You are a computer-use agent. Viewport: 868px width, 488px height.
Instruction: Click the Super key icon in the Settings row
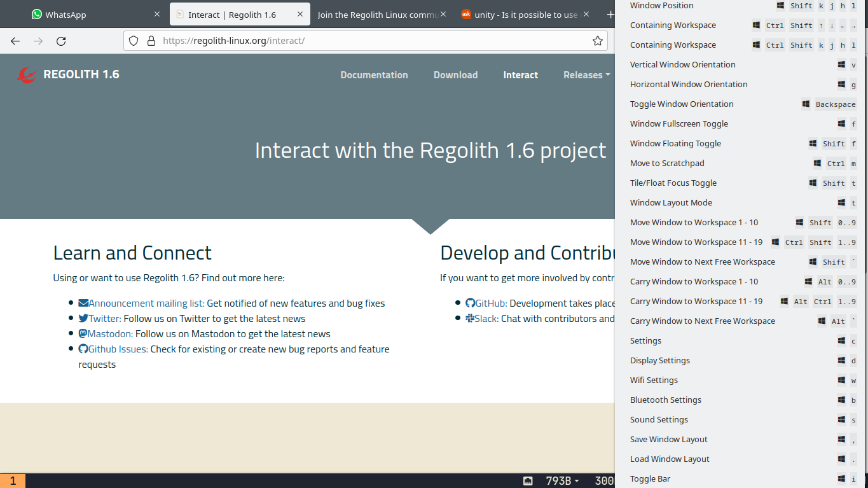[841, 341]
